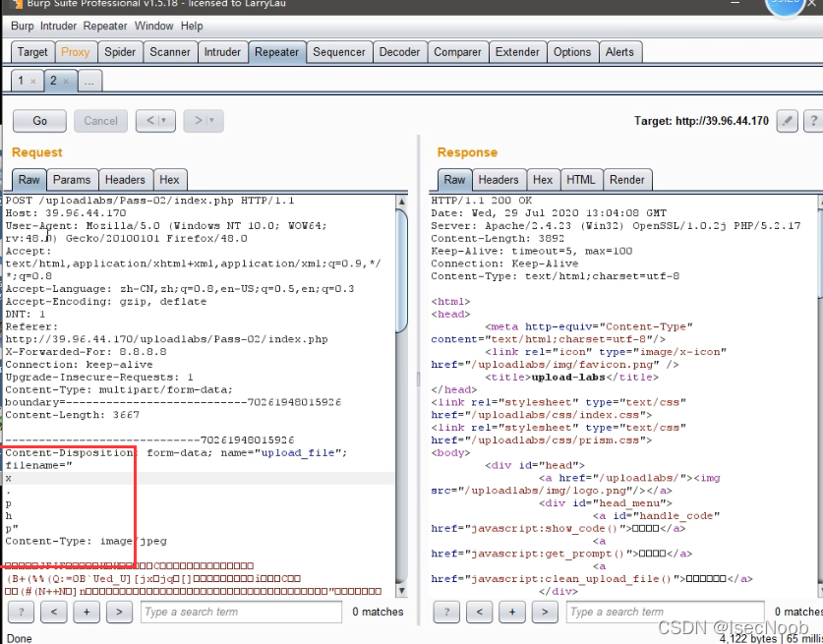
Task: Select the request Hex view tab
Action: (x=169, y=180)
